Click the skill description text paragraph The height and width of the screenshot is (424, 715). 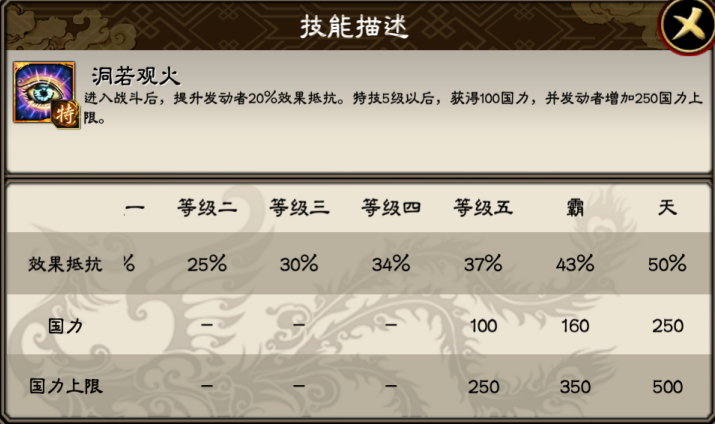[x=380, y=109]
